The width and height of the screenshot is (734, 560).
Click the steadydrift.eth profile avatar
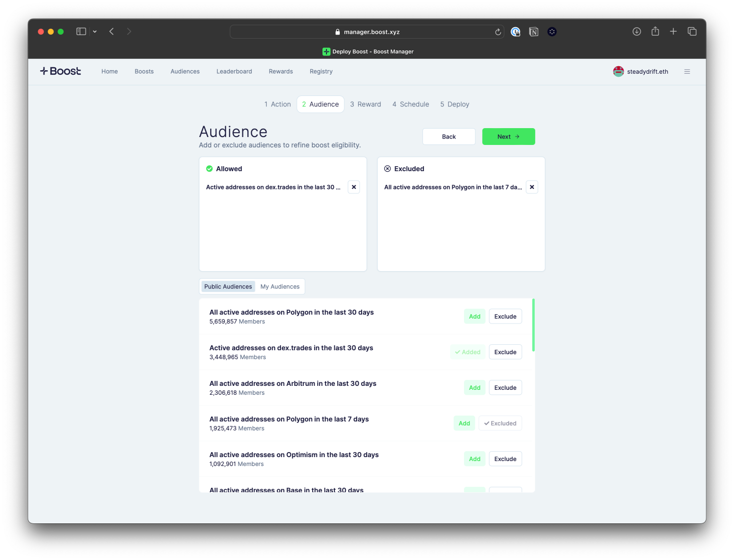point(618,71)
